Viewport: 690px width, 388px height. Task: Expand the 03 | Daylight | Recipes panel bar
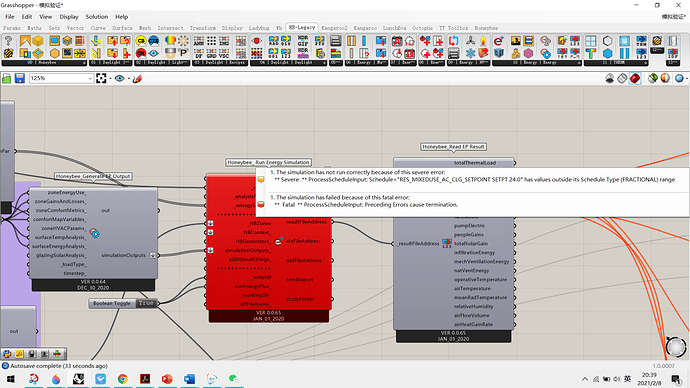[220, 63]
